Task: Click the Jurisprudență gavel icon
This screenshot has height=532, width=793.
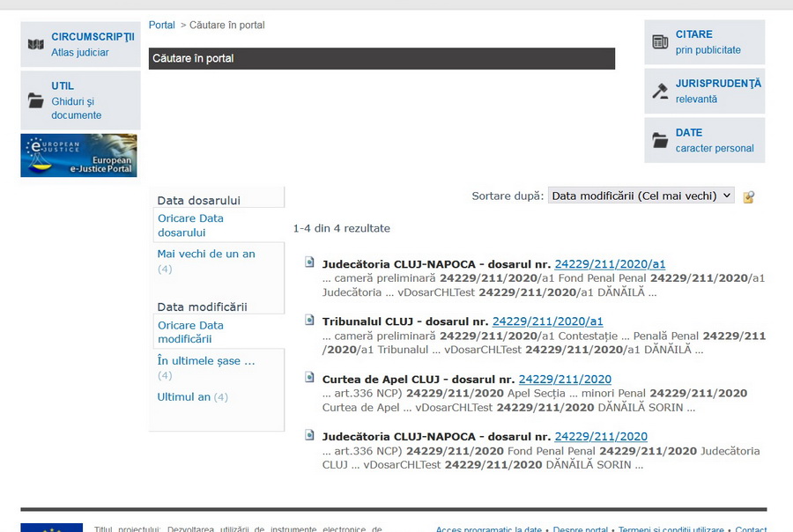Action: (x=660, y=91)
